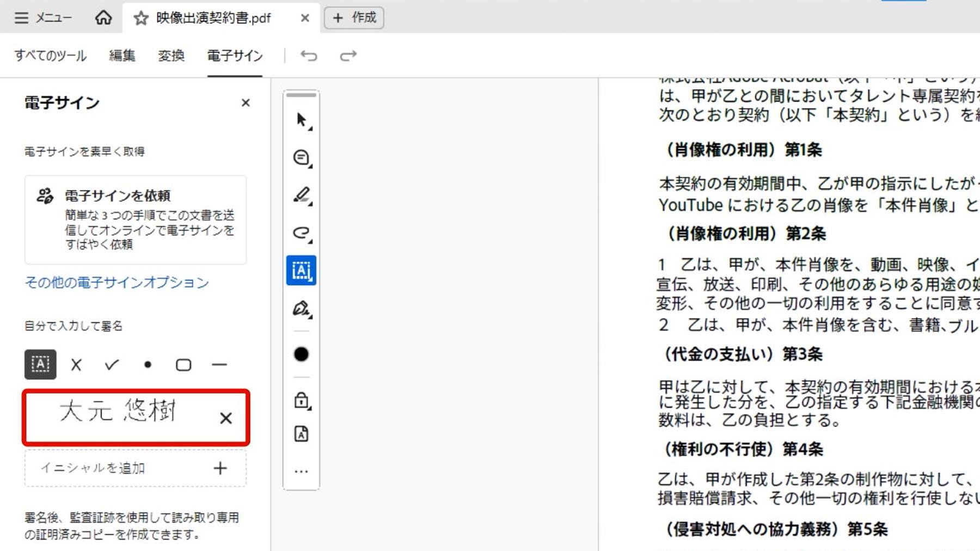
Task: Click the document text recognition icon
Action: click(x=302, y=434)
